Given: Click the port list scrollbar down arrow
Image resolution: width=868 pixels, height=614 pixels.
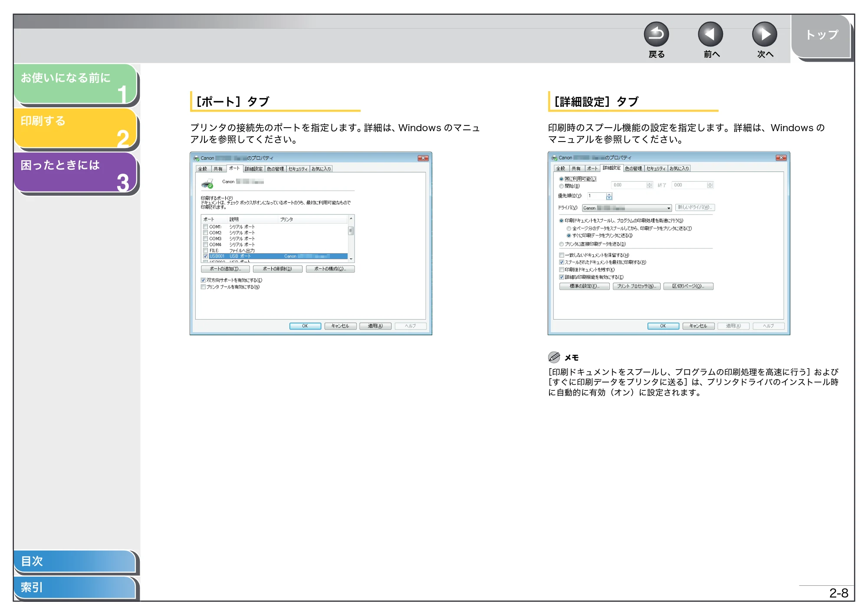Looking at the screenshot, I should click(351, 259).
